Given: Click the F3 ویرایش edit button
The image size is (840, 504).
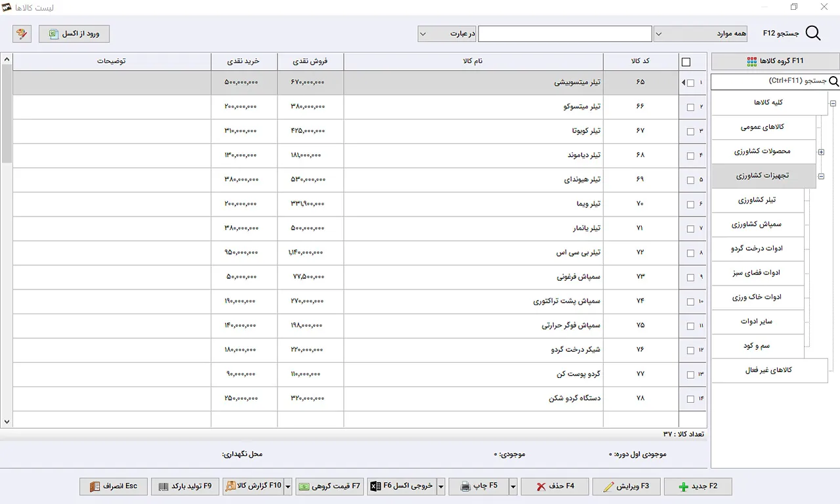Looking at the screenshot, I should (627, 486).
